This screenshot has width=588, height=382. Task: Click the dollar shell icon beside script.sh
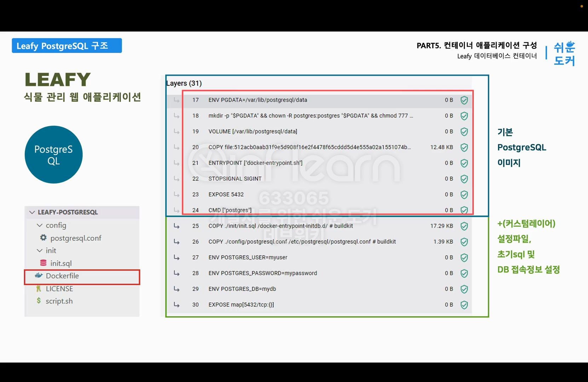pyautogui.click(x=39, y=301)
